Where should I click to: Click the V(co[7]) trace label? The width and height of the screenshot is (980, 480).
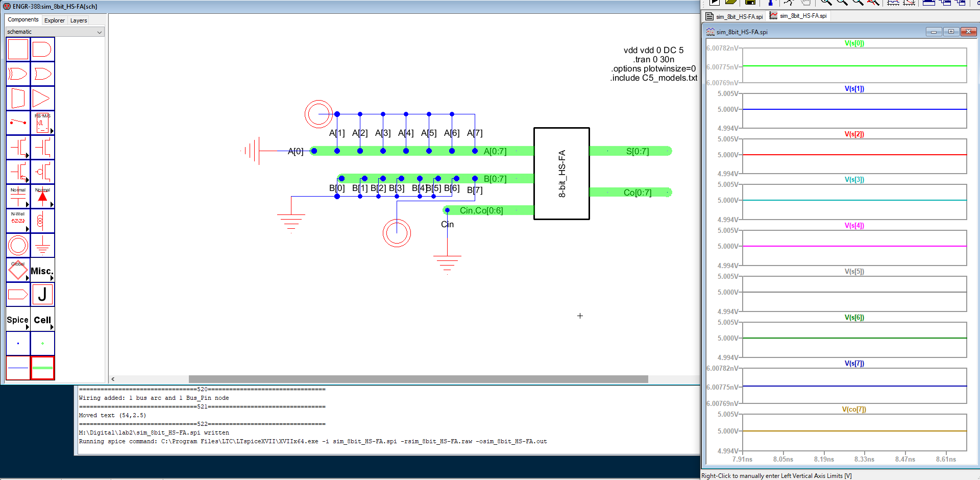click(854, 409)
